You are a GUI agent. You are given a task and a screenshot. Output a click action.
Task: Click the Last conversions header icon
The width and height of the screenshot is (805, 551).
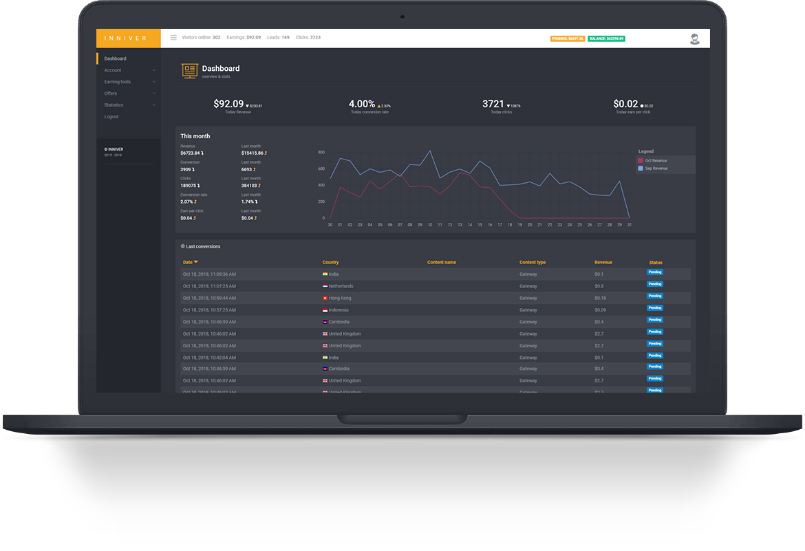click(183, 246)
